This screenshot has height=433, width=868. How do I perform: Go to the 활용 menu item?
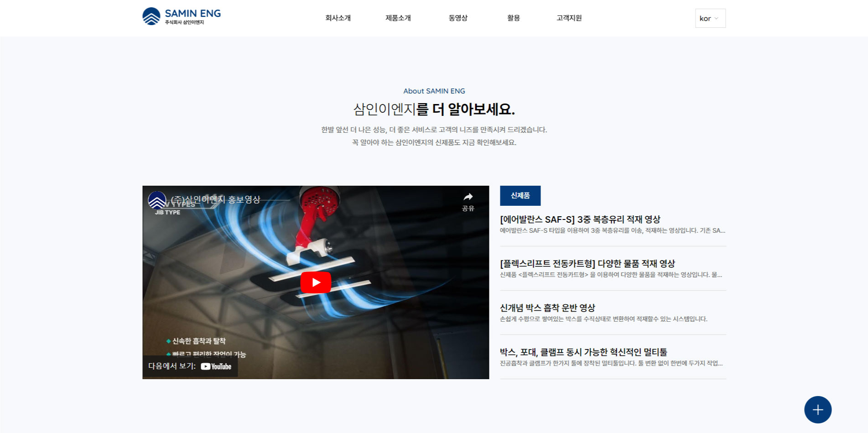(x=514, y=18)
